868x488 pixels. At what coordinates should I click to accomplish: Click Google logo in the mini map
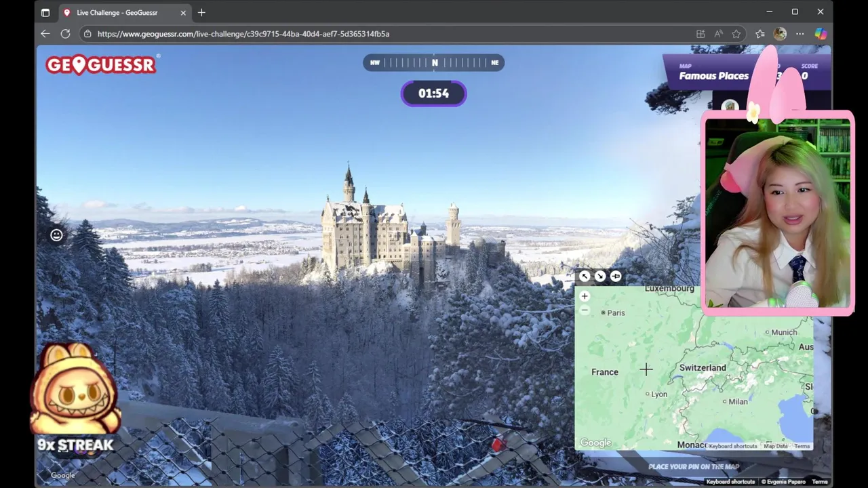click(595, 443)
